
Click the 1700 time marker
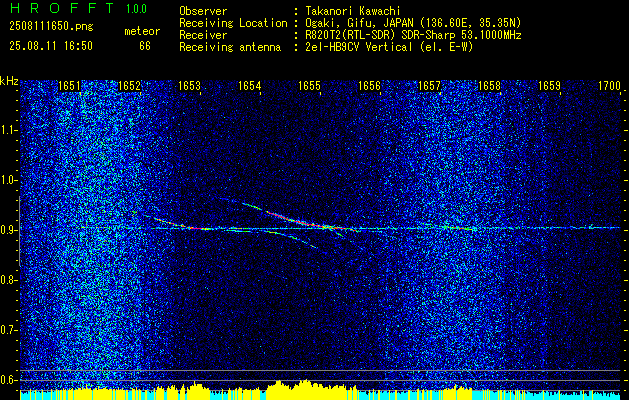click(x=609, y=85)
